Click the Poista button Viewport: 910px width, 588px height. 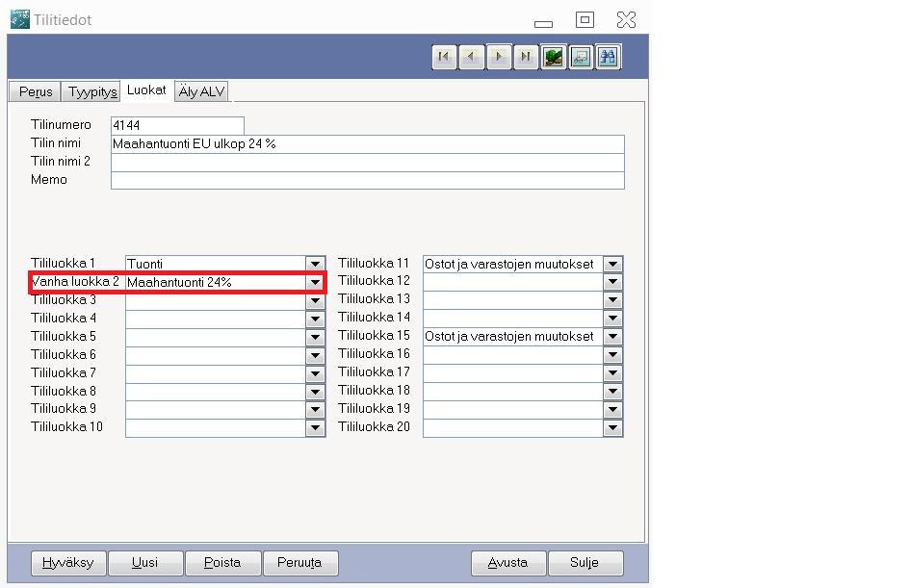(x=222, y=562)
